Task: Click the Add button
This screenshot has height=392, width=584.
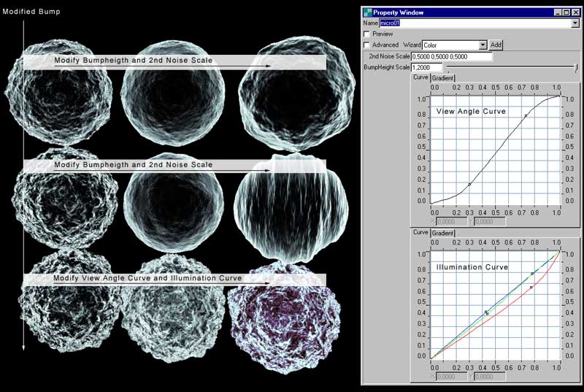Action: [x=496, y=45]
